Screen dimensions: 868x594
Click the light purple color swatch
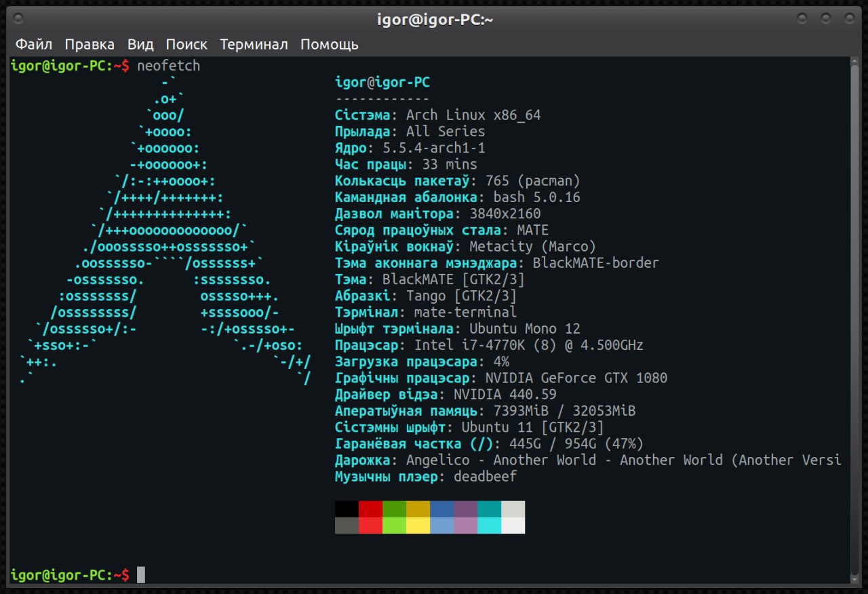[x=465, y=526]
